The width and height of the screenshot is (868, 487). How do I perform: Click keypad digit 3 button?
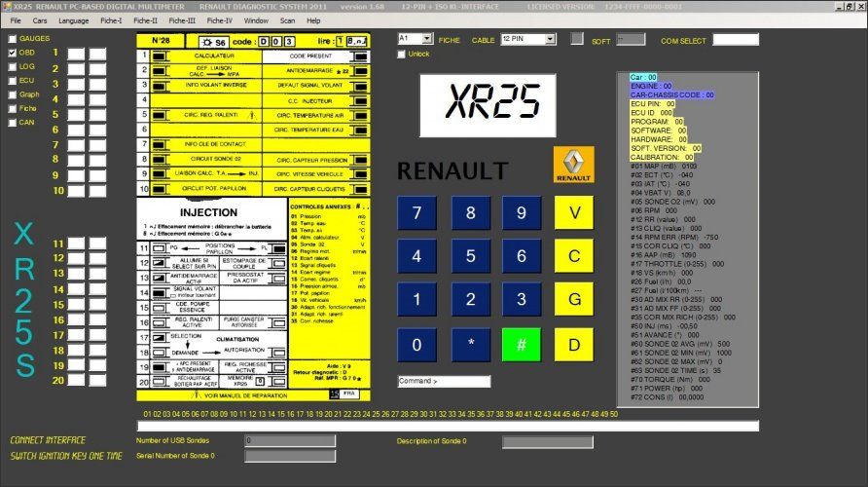coord(522,299)
